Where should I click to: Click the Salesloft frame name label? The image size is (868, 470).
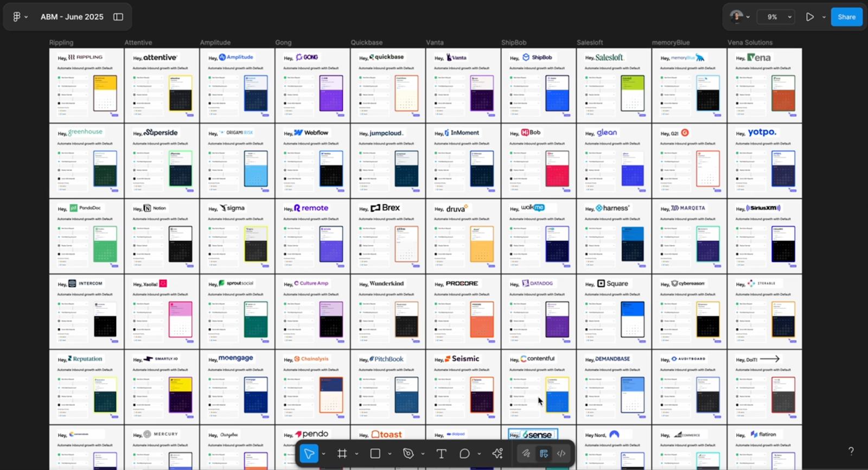[590, 42]
